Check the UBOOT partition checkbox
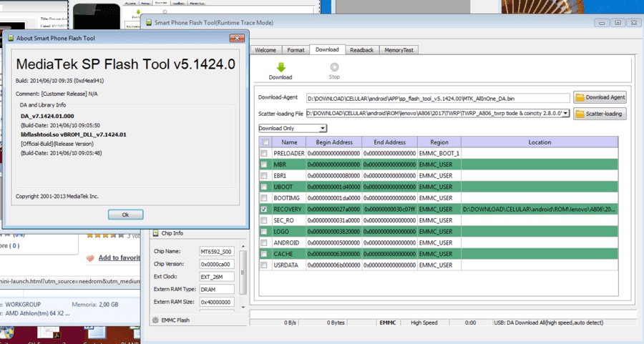The width and height of the screenshot is (644, 344). click(264, 187)
